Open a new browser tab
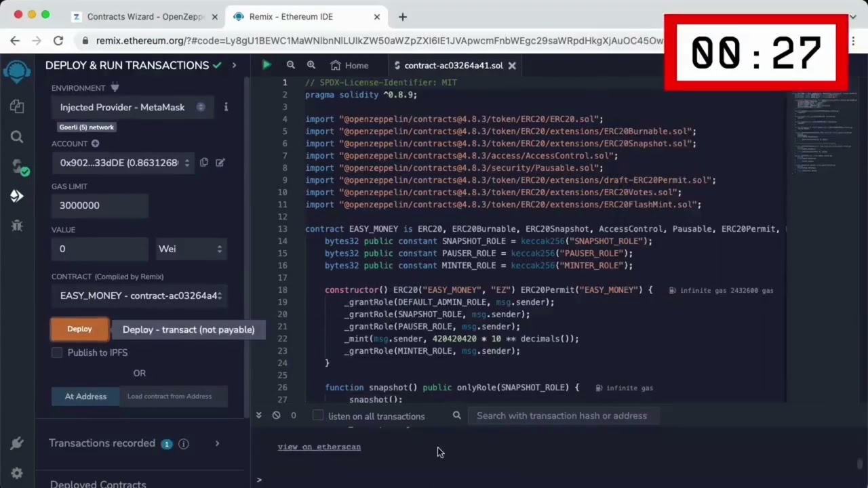868x488 pixels. coord(402,16)
